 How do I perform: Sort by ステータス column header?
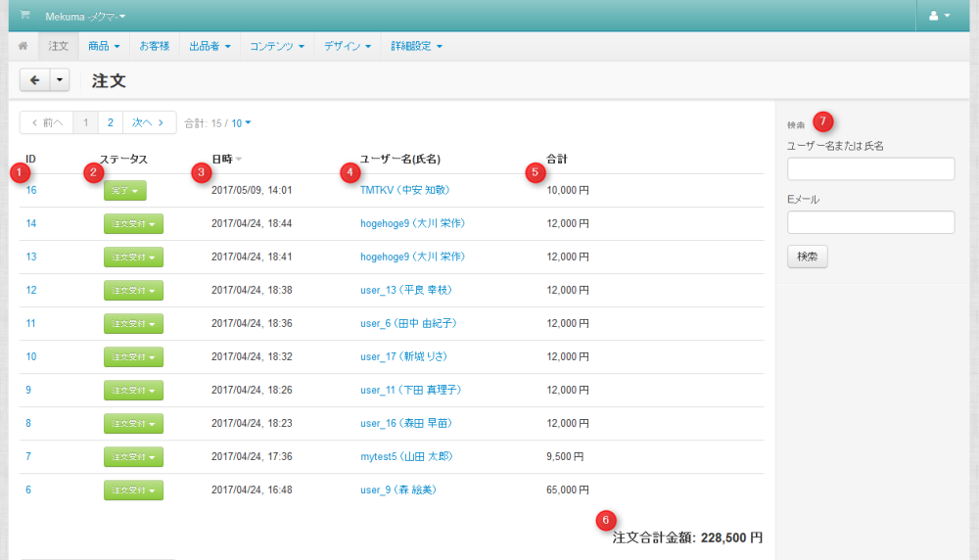(123, 159)
